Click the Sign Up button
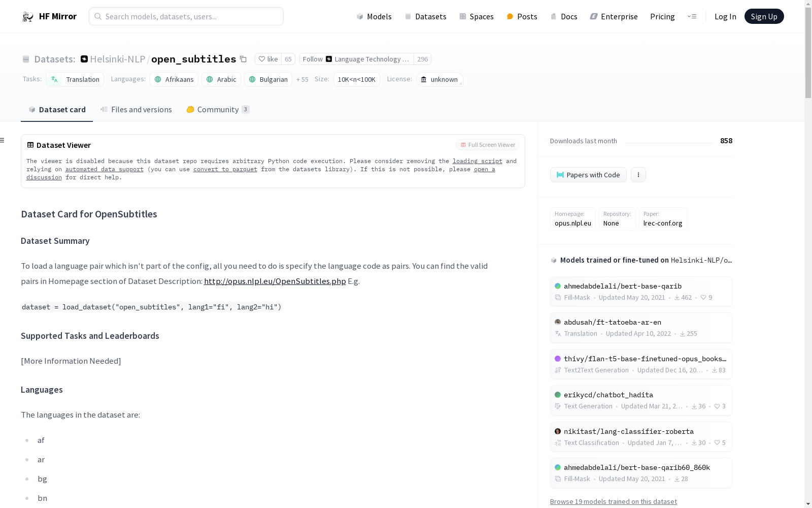Image resolution: width=812 pixels, height=508 pixels. (x=764, y=16)
